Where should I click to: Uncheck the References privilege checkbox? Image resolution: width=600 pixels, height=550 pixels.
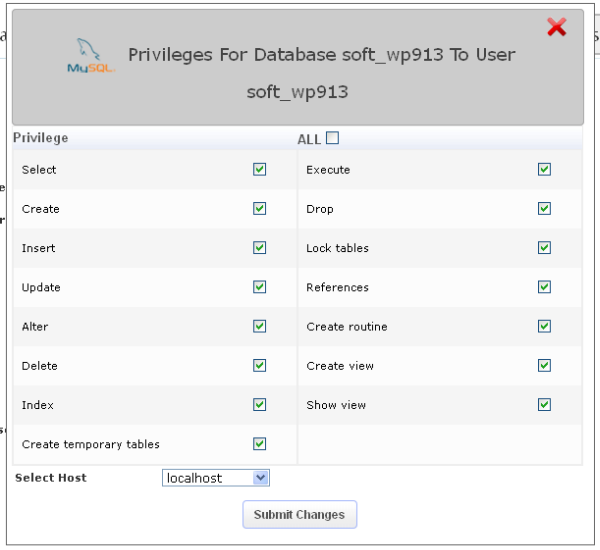pos(544,287)
